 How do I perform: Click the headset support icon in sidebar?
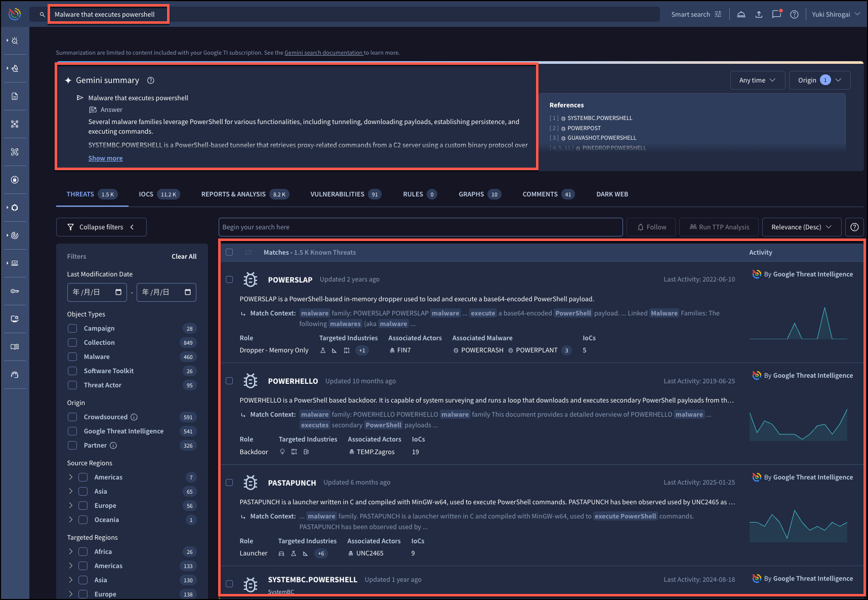coord(15,375)
